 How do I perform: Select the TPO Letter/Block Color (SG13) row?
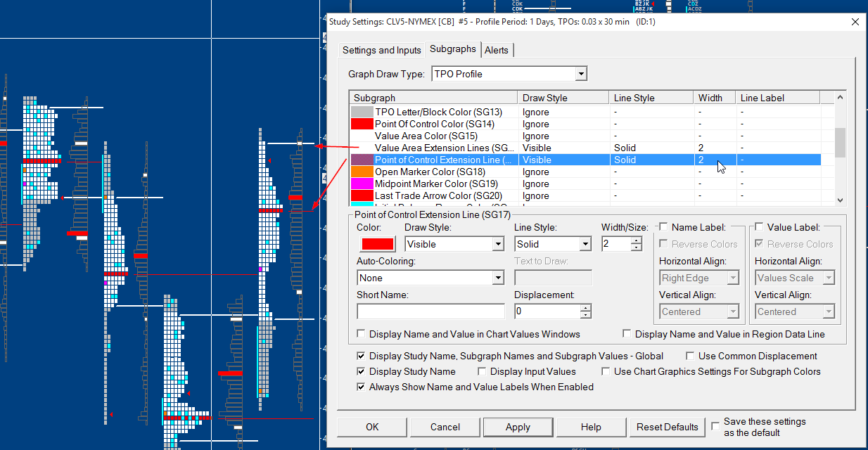(585, 112)
